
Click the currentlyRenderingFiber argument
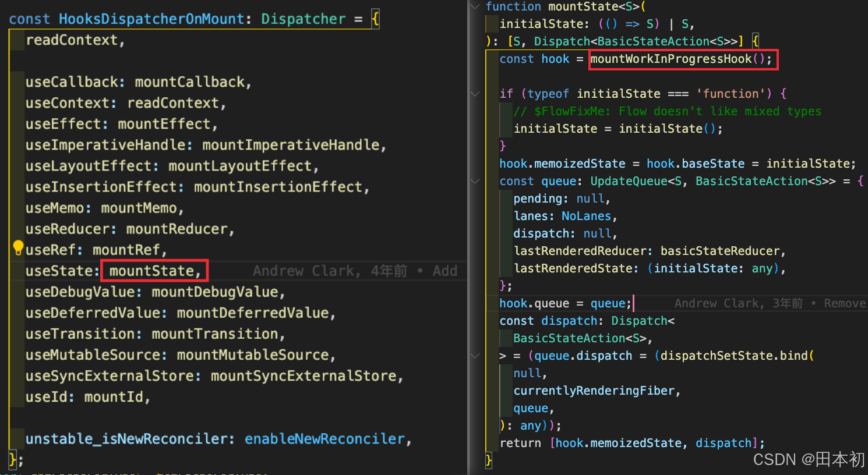pos(594,391)
